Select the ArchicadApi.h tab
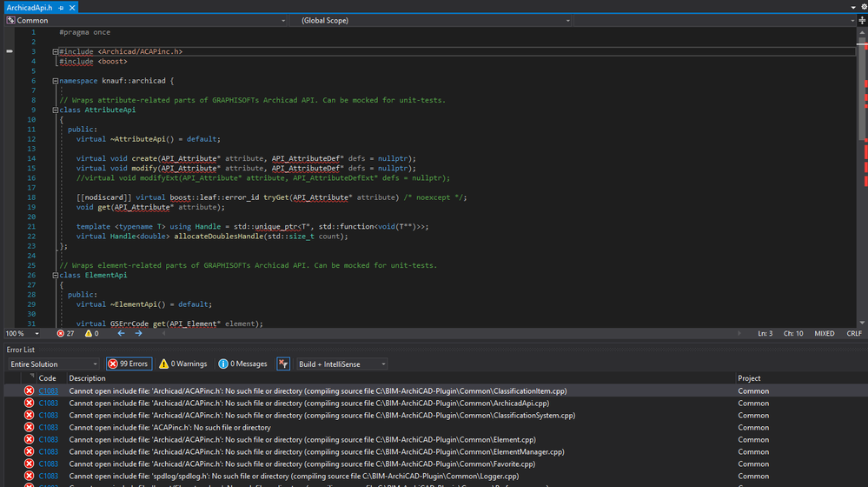The width and height of the screenshot is (868, 487). click(x=26, y=7)
